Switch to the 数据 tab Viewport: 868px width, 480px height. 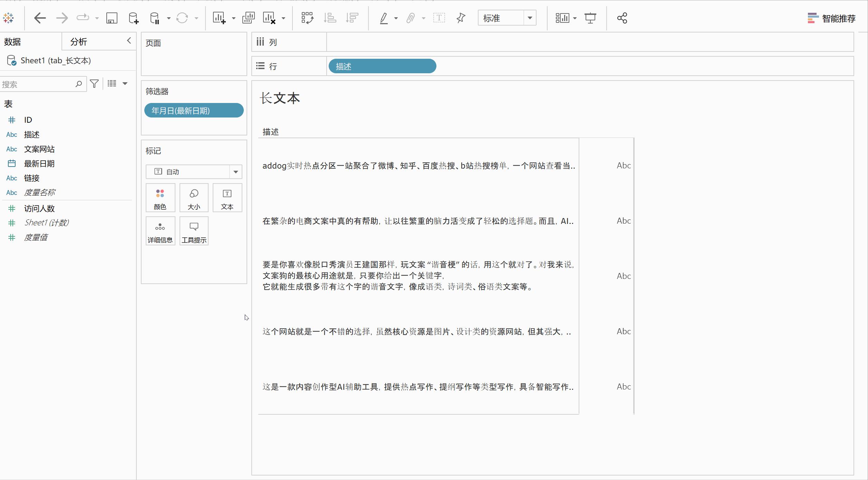click(x=13, y=42)
